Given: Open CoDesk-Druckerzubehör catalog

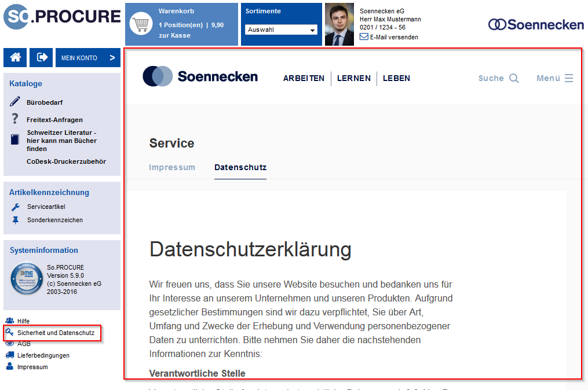Looking at the screenshot, I should (66, 161).
